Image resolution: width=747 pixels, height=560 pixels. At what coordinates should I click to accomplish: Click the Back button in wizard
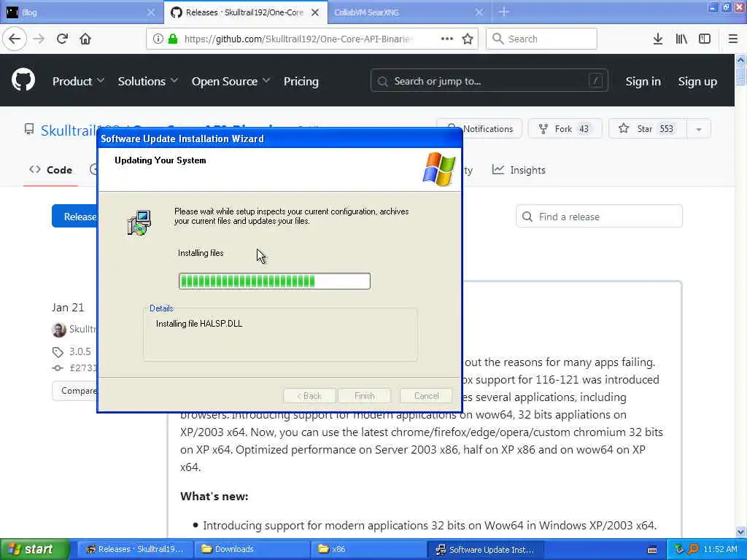click(309, 396)
